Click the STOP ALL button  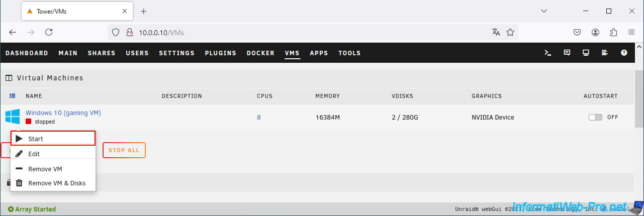point(124,150)
